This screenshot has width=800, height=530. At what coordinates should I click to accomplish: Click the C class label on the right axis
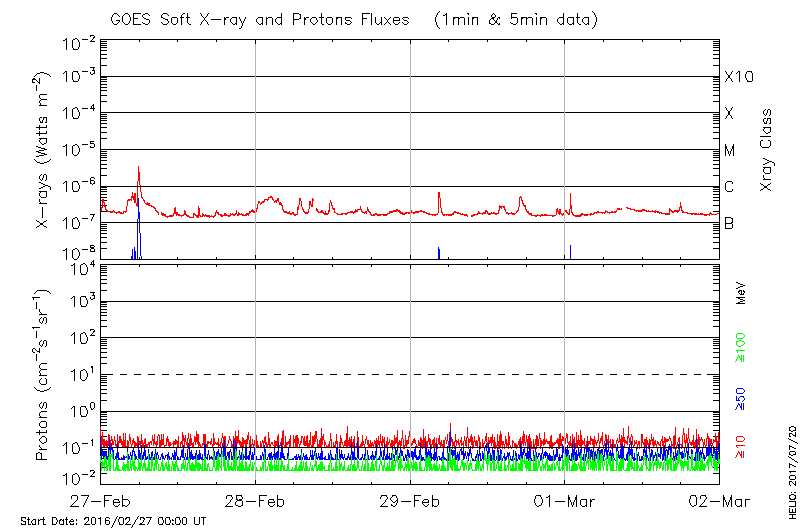pos(729,187)
